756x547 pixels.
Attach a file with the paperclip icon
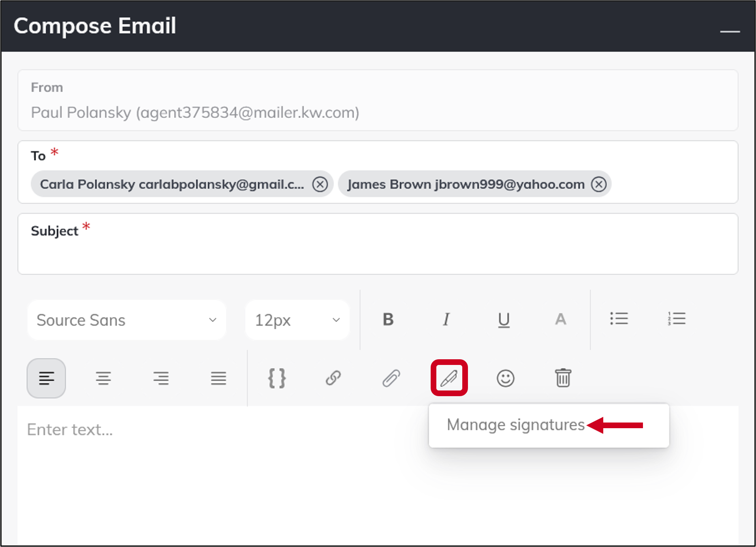tap(391, 378)
